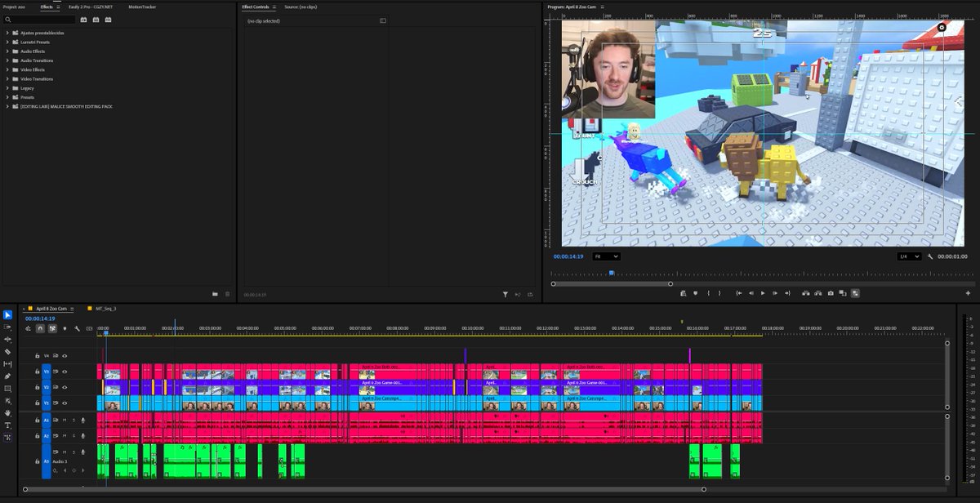Click the timeline horizontal zoom scrollbar
The height and width of the screenshot is (503, 980).
tap(363, 489)
